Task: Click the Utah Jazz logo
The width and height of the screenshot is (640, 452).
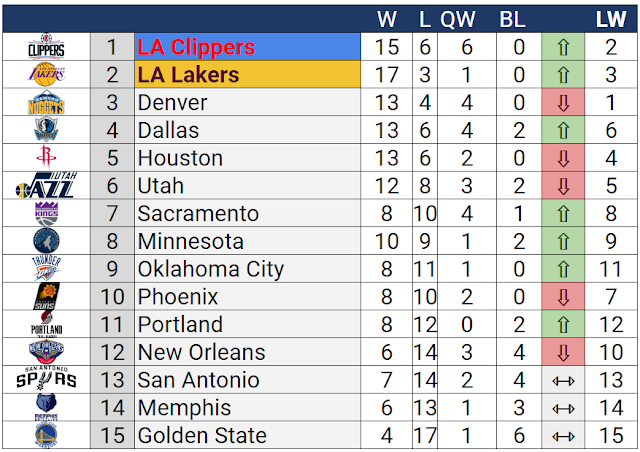Action: [45, 186]
